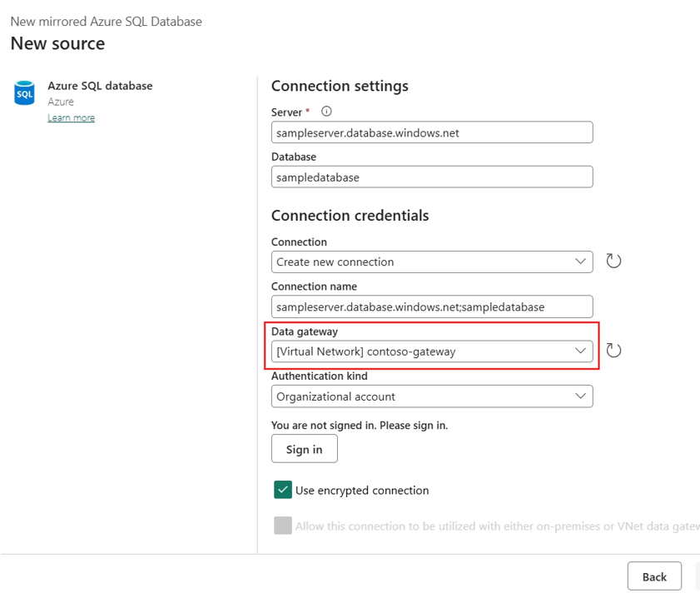Click the chevron arrow in Connection field
The image size is (700, 603).
click(x=580, y=262)
